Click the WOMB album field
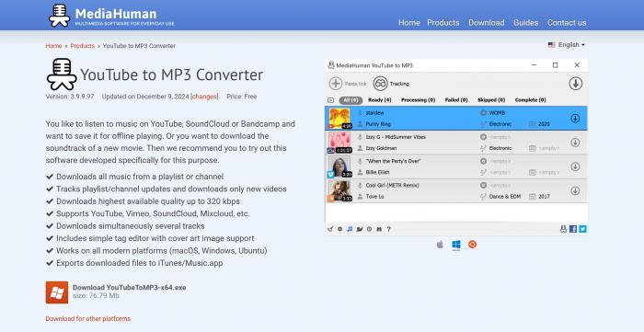The width and height of the screenshot is (644, 332). coord(497,113)
